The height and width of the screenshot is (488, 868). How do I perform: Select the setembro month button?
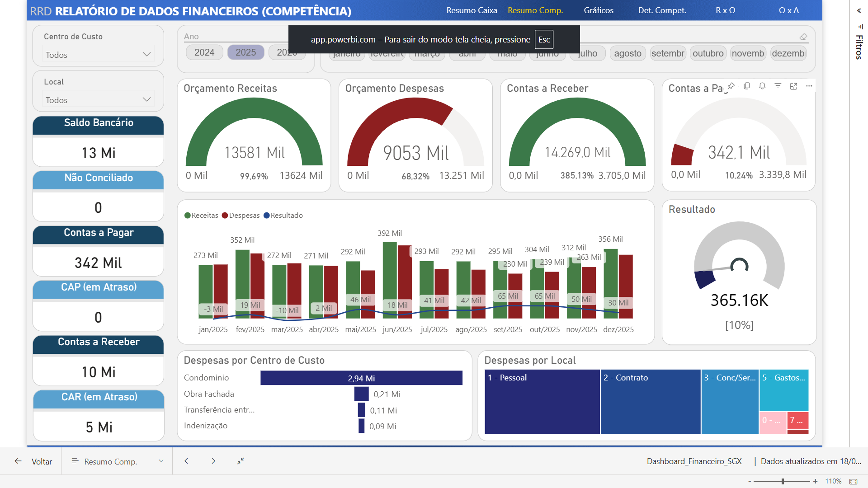point(668,53)
